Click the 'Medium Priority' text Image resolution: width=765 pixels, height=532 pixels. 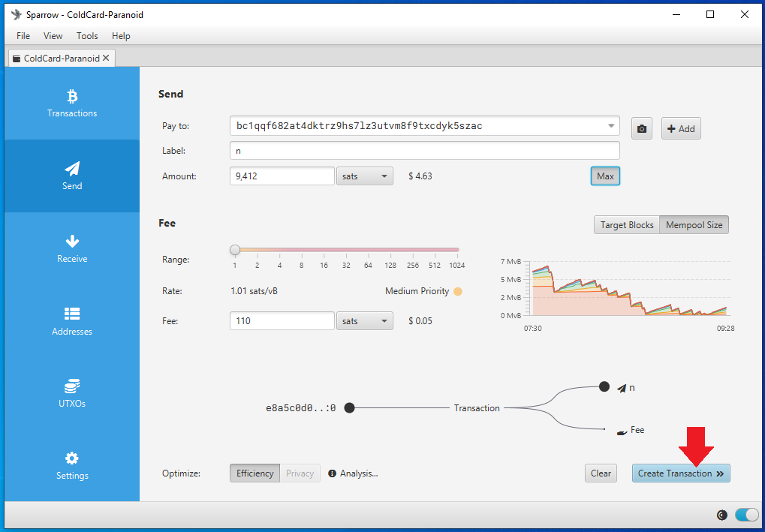coord(417,291)
